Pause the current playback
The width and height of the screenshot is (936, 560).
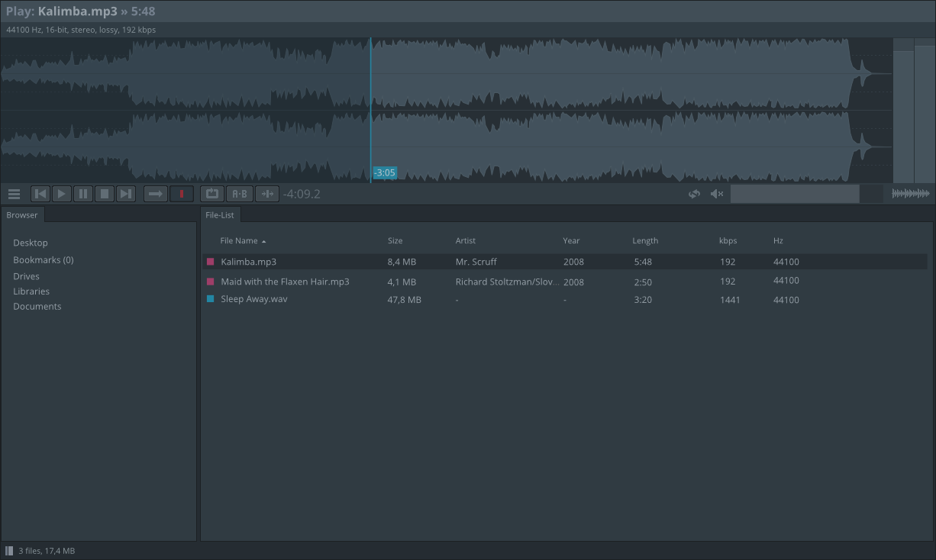(x=83, y=194)
